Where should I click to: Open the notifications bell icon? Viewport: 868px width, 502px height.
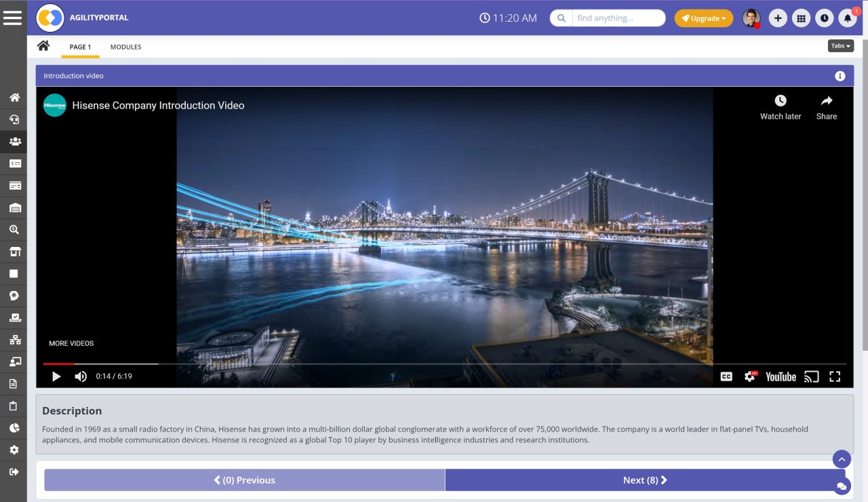[847, 18]
